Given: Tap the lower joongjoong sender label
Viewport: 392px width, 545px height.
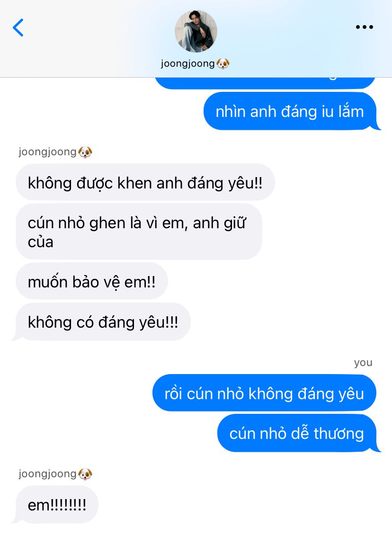Looking at the screenshot, I should click(x=48, y=474).
